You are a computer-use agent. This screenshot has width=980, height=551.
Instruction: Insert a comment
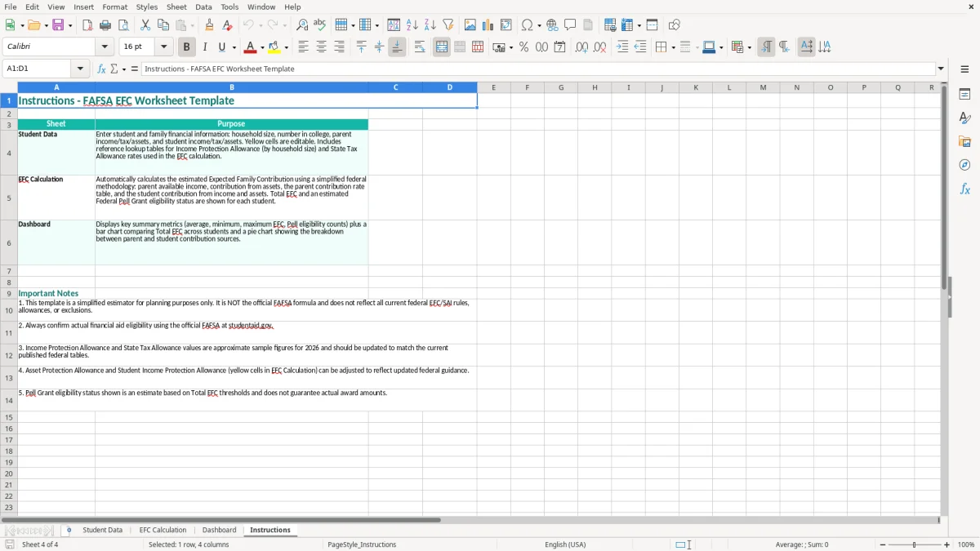[570, 25]
